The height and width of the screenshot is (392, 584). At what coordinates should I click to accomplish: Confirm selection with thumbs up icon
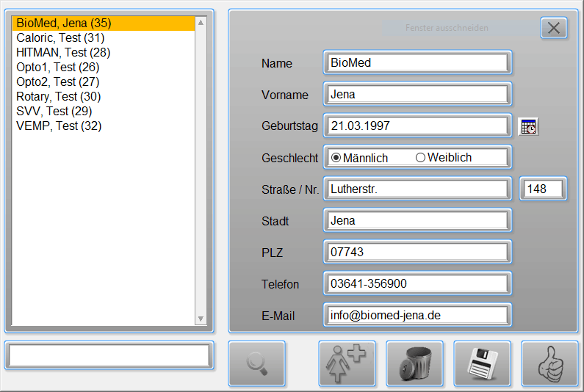(x=549, y=363)
